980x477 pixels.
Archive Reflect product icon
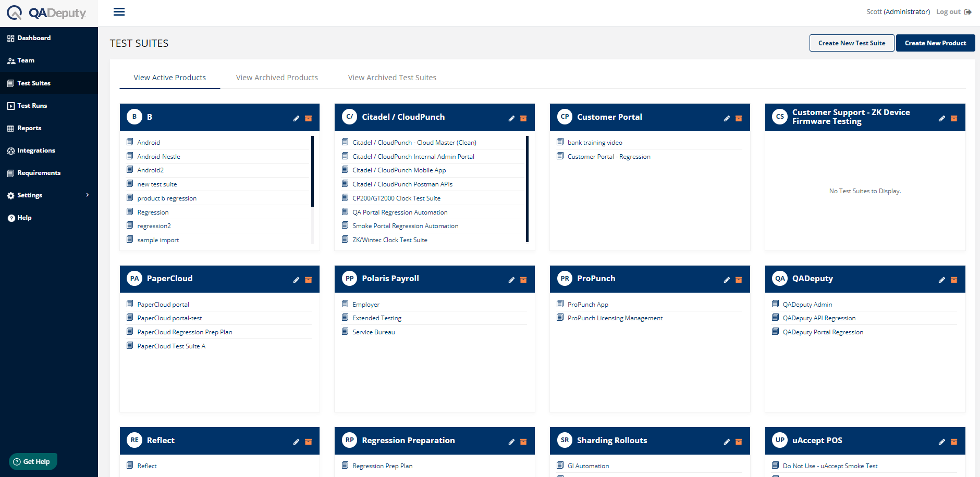pos(309,442)
